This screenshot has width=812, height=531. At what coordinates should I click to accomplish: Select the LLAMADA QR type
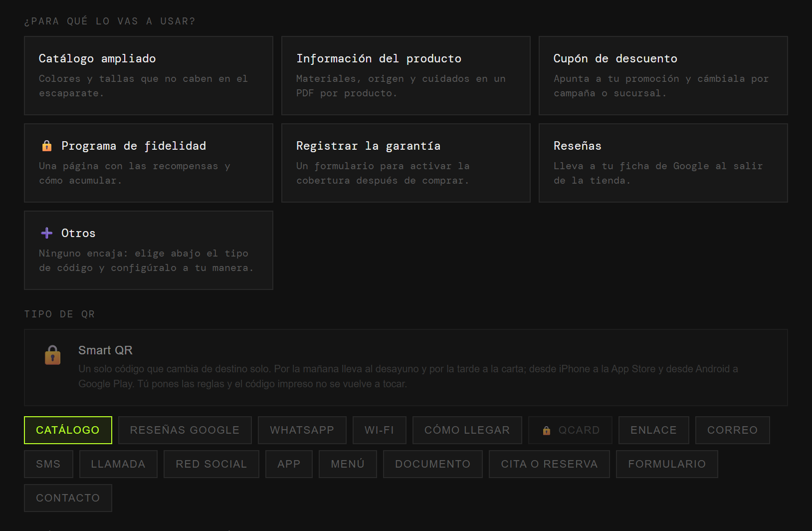118,464
